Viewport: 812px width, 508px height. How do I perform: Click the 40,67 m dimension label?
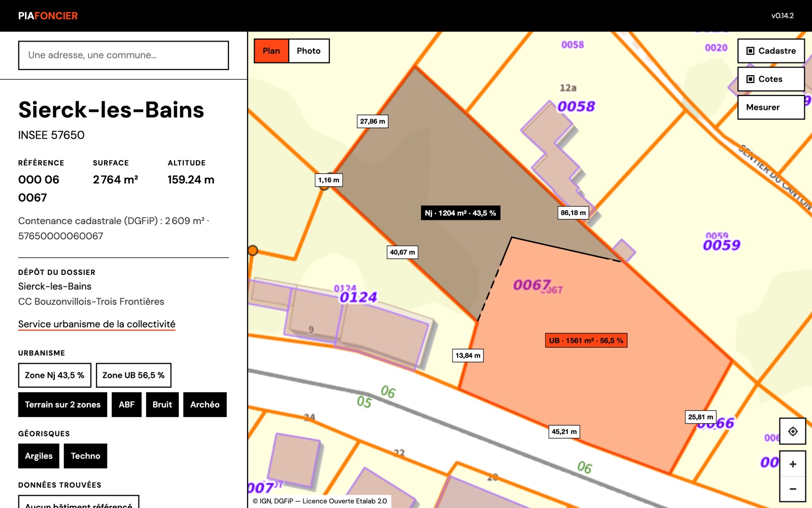tap(402, 252)
